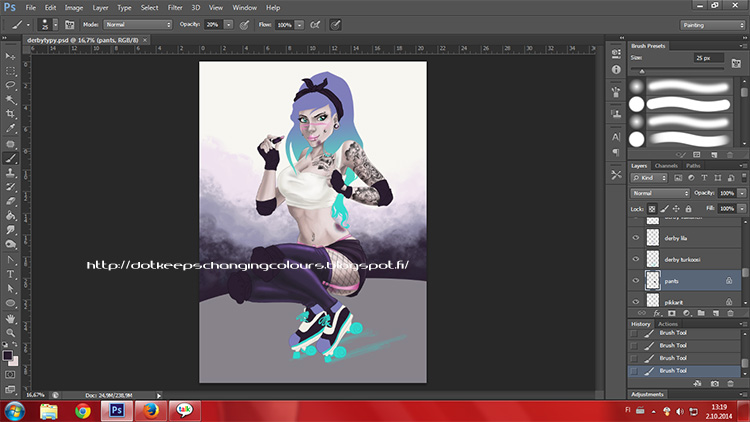Screen dimensions: 750x422
Task: Select the Eraser tool
Action: pos(10,201)
